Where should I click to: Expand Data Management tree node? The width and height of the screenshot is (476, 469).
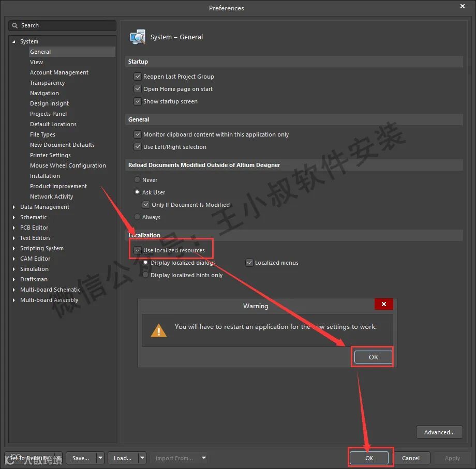coord(13,207)
